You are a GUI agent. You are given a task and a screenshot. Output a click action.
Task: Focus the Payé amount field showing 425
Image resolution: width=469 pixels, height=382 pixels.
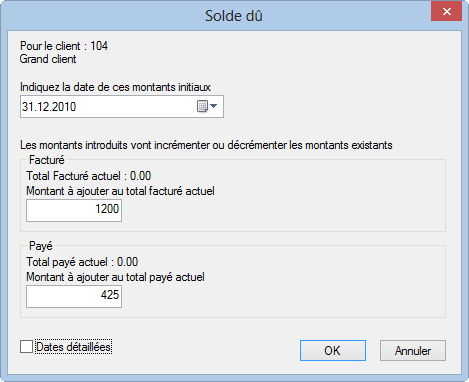point(74,296)
